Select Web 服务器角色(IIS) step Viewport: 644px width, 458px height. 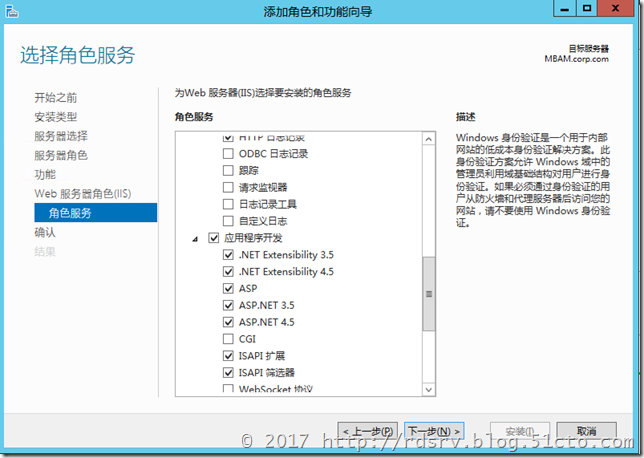coord(83,193)
